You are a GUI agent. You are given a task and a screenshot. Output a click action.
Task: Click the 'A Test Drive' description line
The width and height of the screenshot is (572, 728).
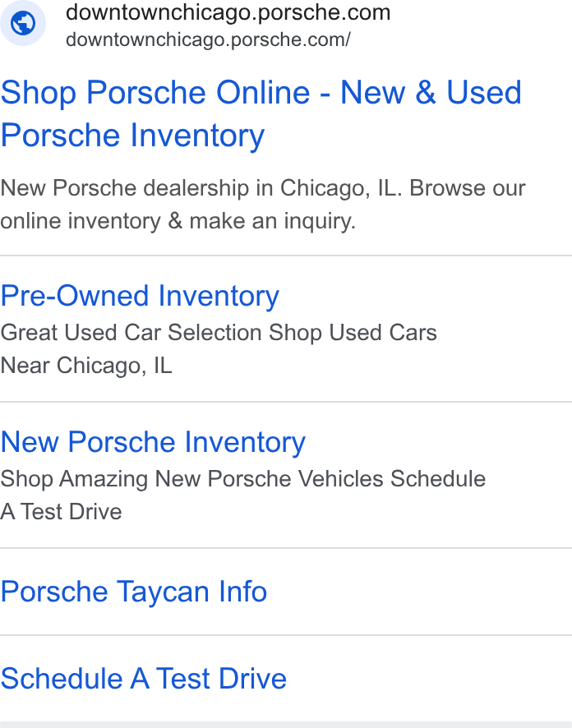[x=61, y=512]
